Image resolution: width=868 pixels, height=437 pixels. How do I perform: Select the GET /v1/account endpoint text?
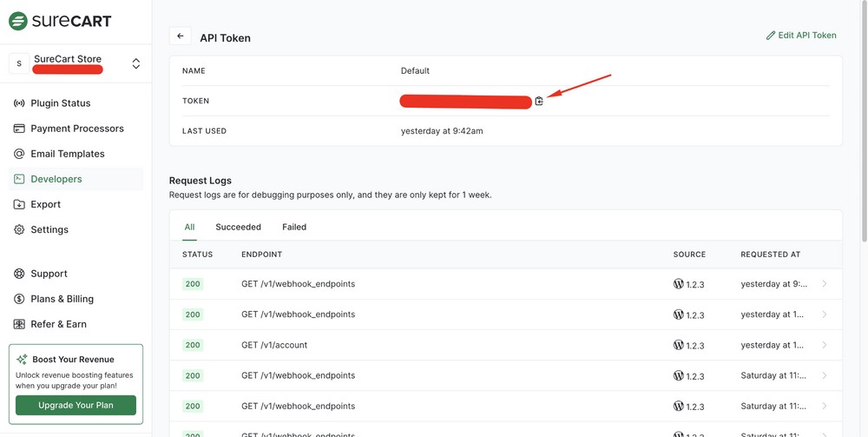coord(274,345)
